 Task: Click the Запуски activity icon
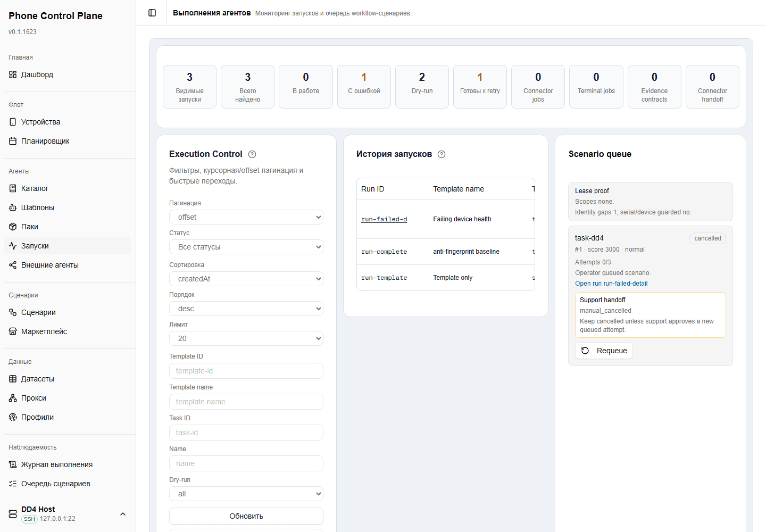coord(13,246)
